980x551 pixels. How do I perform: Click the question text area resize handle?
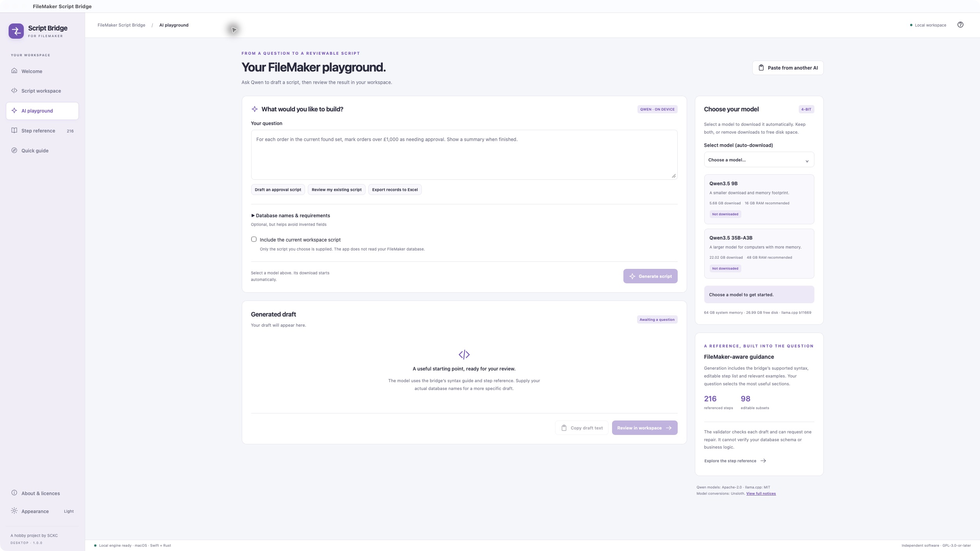(x=674, y=176)
